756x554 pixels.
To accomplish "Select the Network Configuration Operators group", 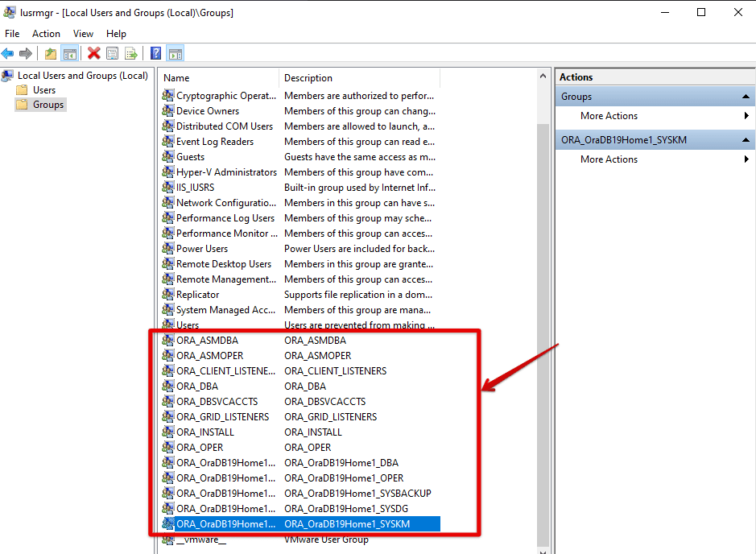I will coord(225,203).
